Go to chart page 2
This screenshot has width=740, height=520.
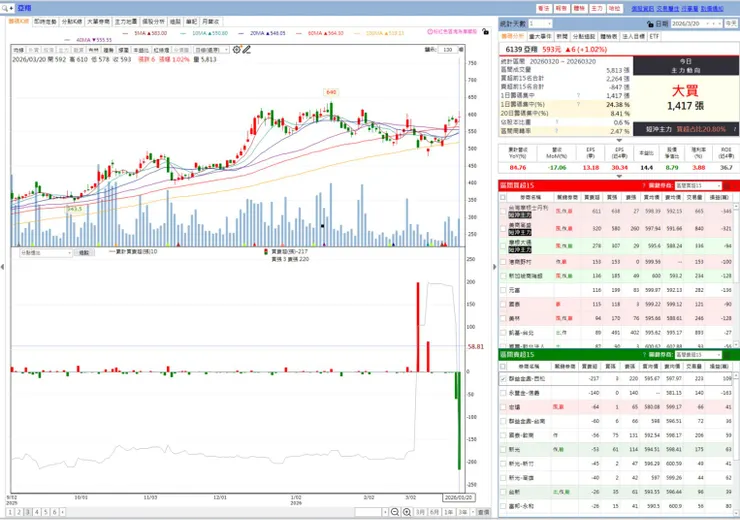tap(19, 512)
